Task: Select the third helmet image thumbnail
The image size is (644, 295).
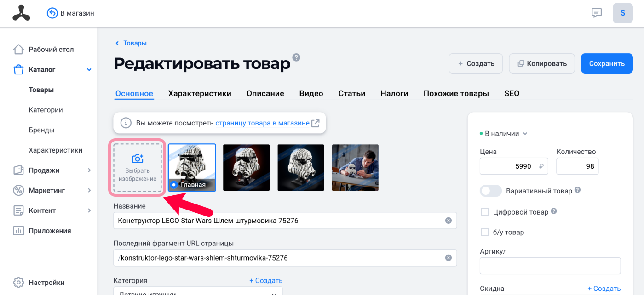Action: point(301,168)
